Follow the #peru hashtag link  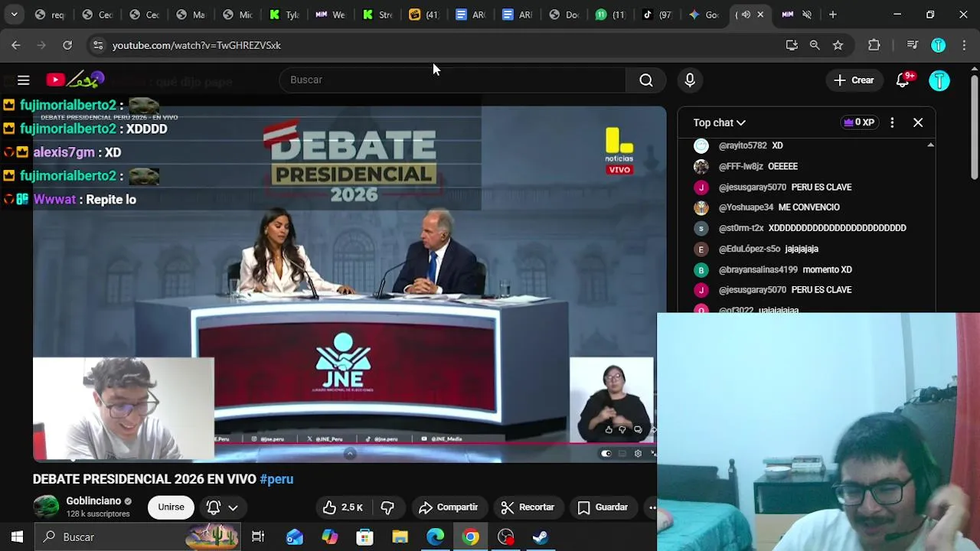click(x=276, y=479)
